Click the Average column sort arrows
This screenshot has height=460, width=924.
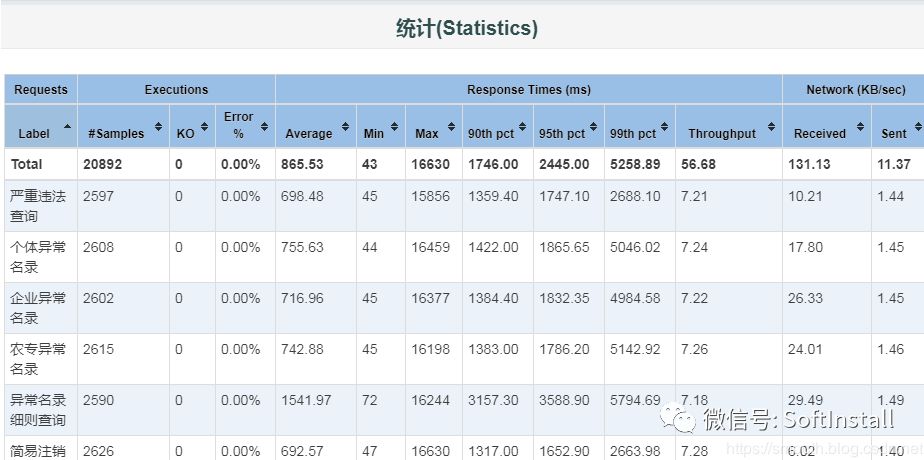[345, 127]
